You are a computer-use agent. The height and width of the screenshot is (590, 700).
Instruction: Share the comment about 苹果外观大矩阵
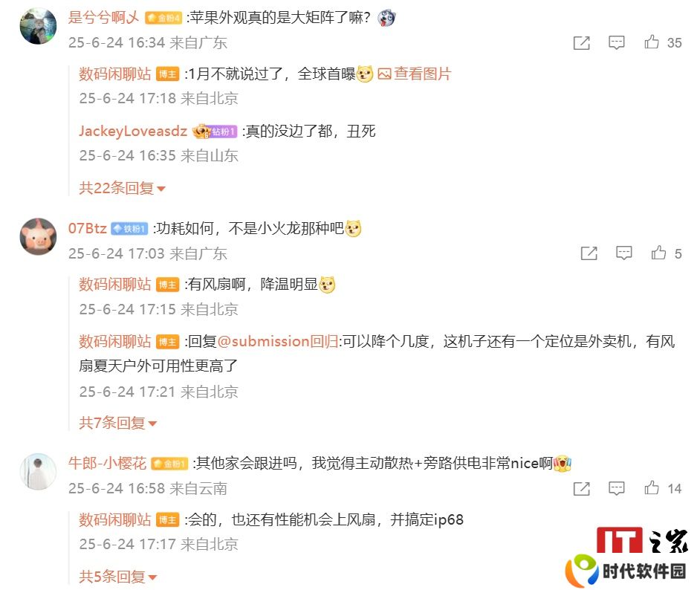click(581, 43)
